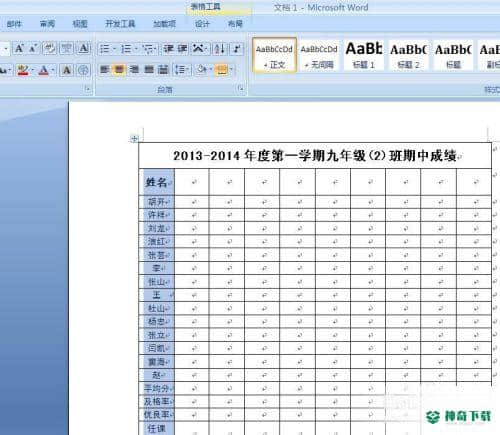Toggle center alignment button

(119, 70)
